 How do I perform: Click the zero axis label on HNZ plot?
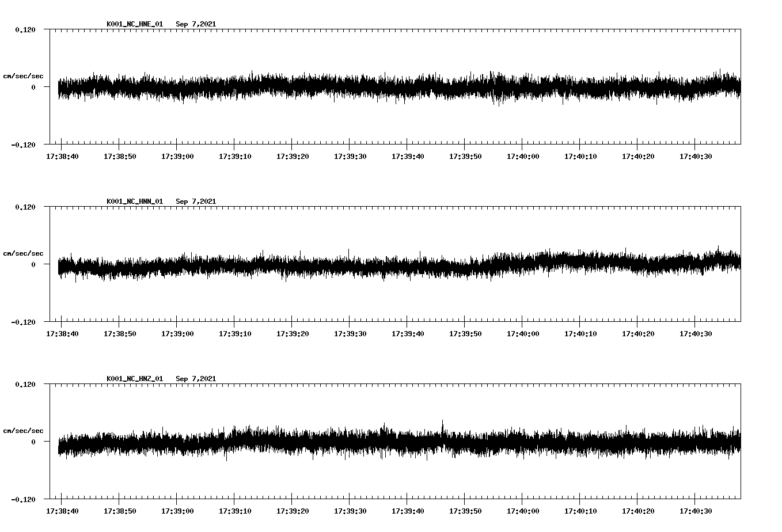[33, 442]
